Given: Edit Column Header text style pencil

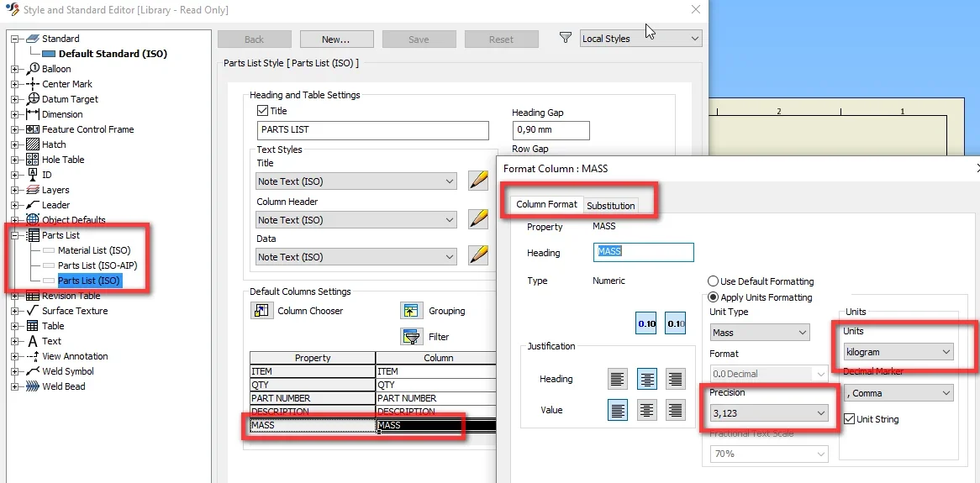Looking at the screenshot, I should tap(478, 220).
